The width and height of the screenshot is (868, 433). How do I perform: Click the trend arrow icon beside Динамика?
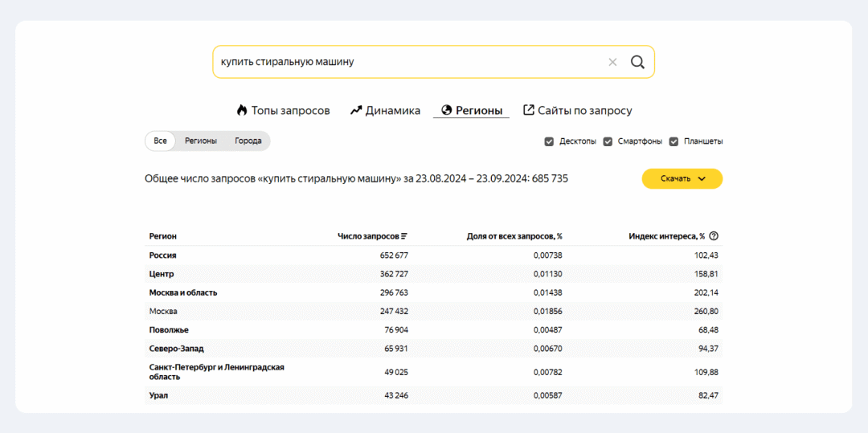coord(356,110)
